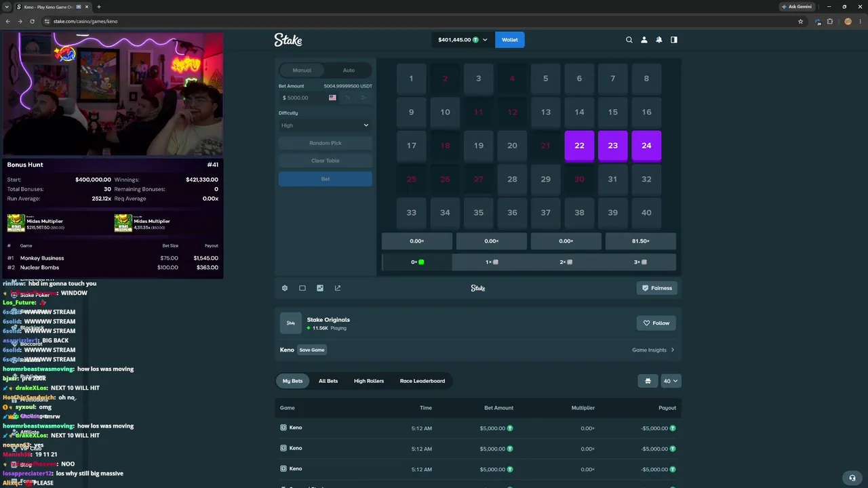868x488 pixels.
Task: Click the live support headset icon
Action: click(852, 478)
